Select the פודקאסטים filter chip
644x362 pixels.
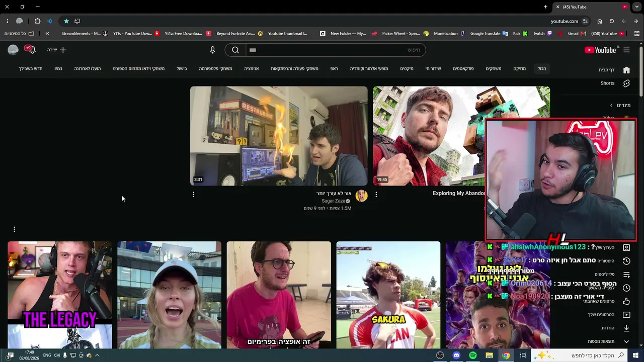pos(463,69)
